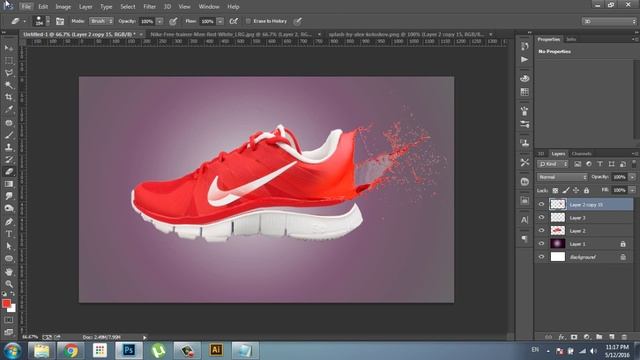Open the layer blending mode Normal dropdown
The image size is (640, 360).
562,177
